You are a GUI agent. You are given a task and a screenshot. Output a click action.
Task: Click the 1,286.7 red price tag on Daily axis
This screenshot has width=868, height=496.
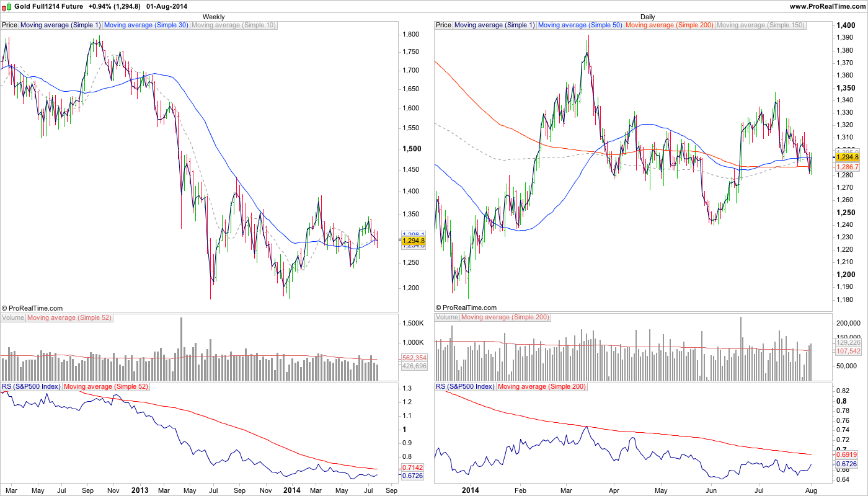[x=847, y=167]
